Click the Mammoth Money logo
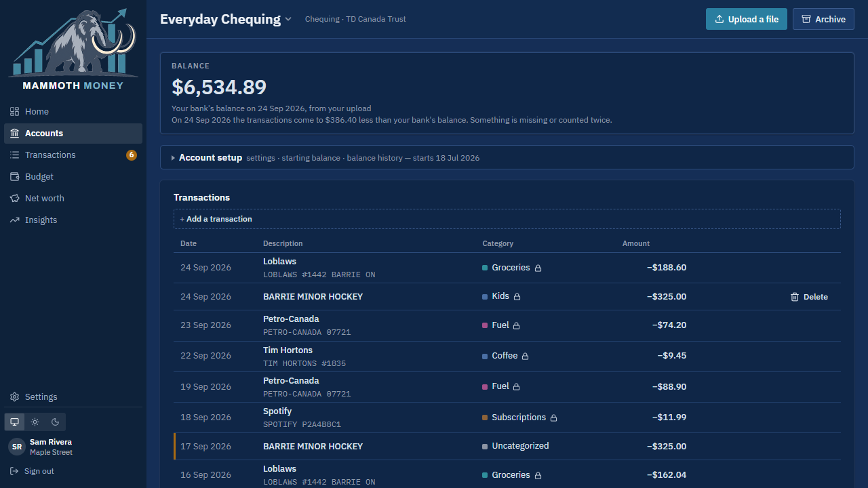Image resolution: width=868 pixels, height=488 pixels. [73, 49]
